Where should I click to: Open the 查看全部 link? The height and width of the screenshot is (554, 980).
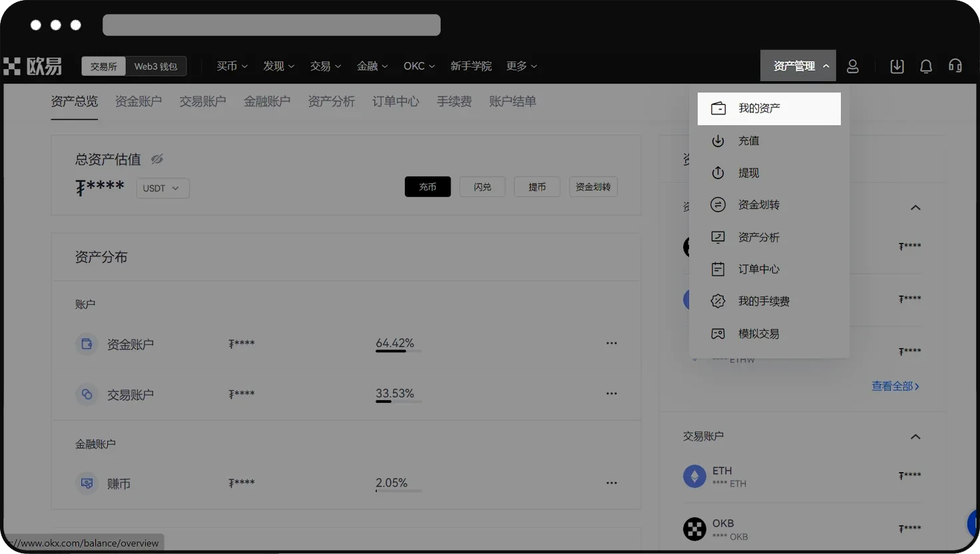[x=895, y=386]
